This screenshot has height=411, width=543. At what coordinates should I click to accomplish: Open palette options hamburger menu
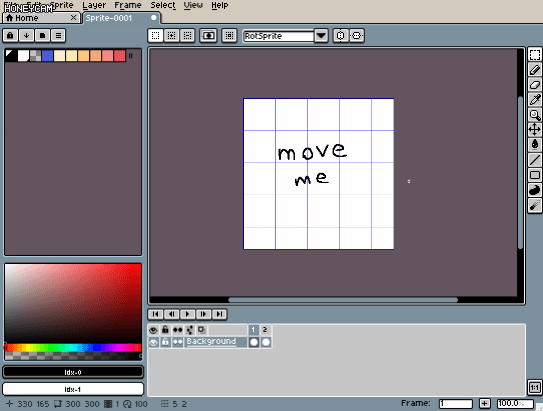[x=58, y=35]
